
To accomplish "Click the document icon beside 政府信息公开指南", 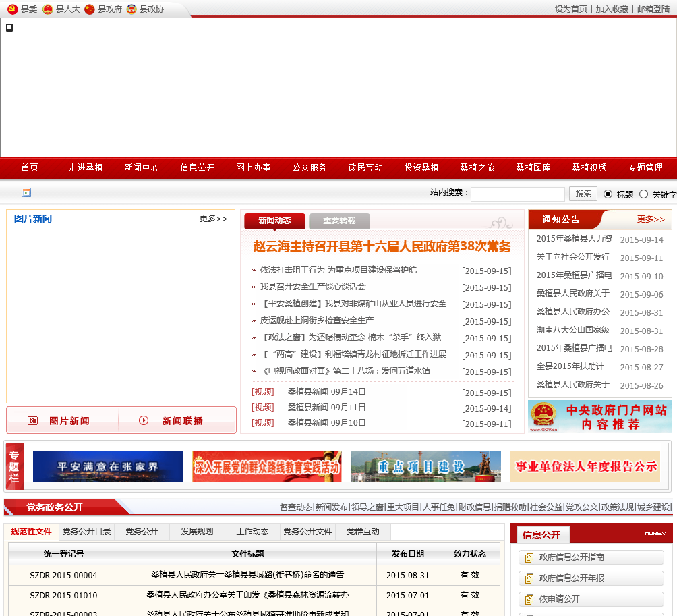I will click(x=529, y=558).
